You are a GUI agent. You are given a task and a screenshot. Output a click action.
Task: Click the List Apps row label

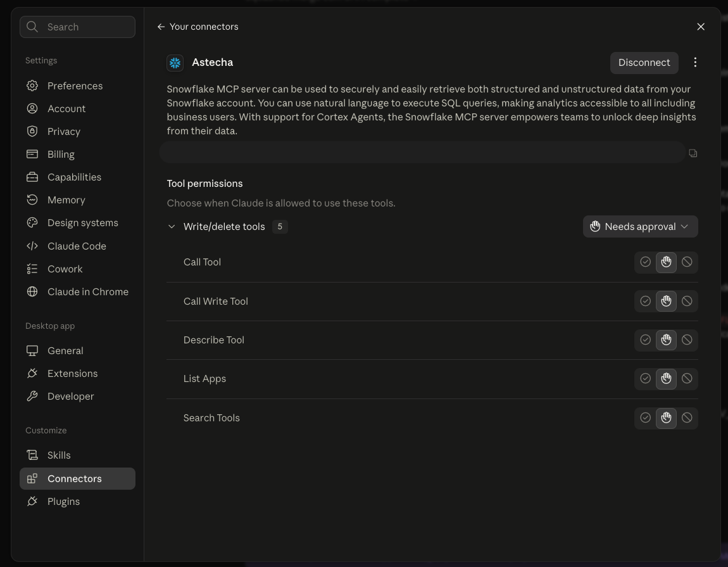coord(204,378)
